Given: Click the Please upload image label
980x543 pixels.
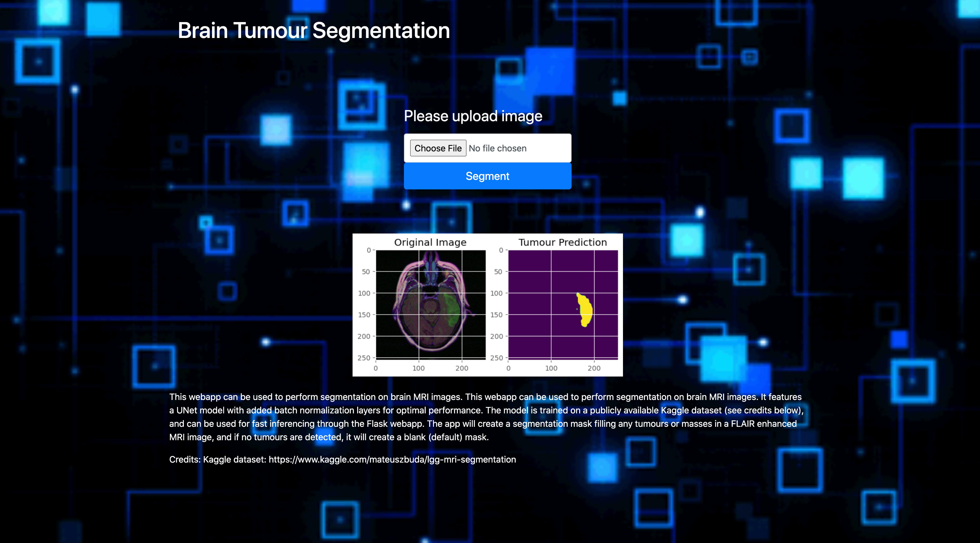Looking at the screenshot, I should click(x=473, y=116).
